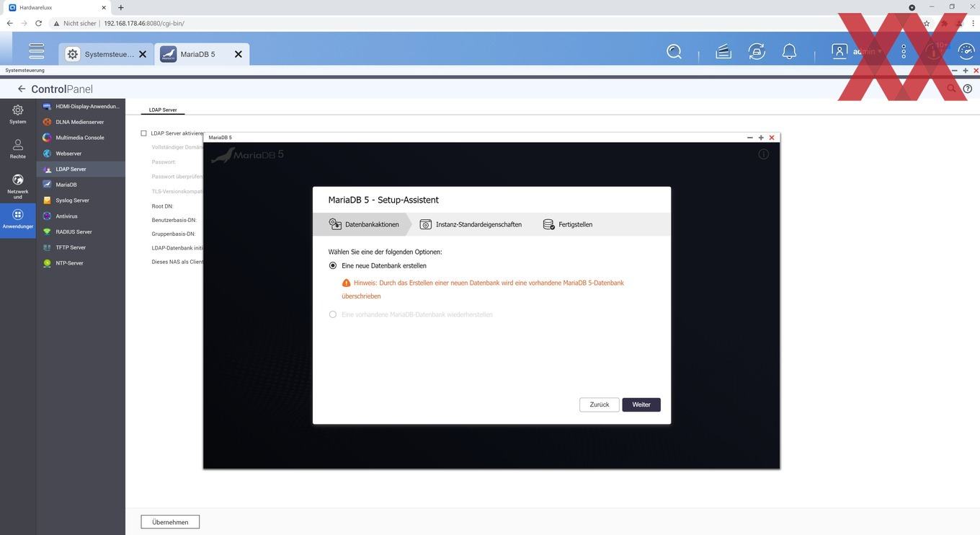The height and width of the screenshot is (535, 980).
Task: Open HDMI-Display-Anwendungen entry
Action: pyautogui.click(x=81, y=106)
